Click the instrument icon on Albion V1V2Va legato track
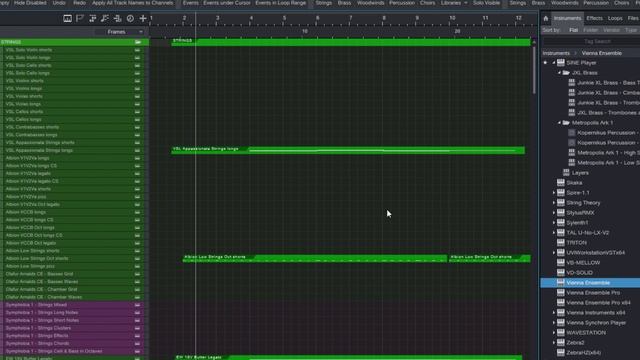 tap(137, 173)
